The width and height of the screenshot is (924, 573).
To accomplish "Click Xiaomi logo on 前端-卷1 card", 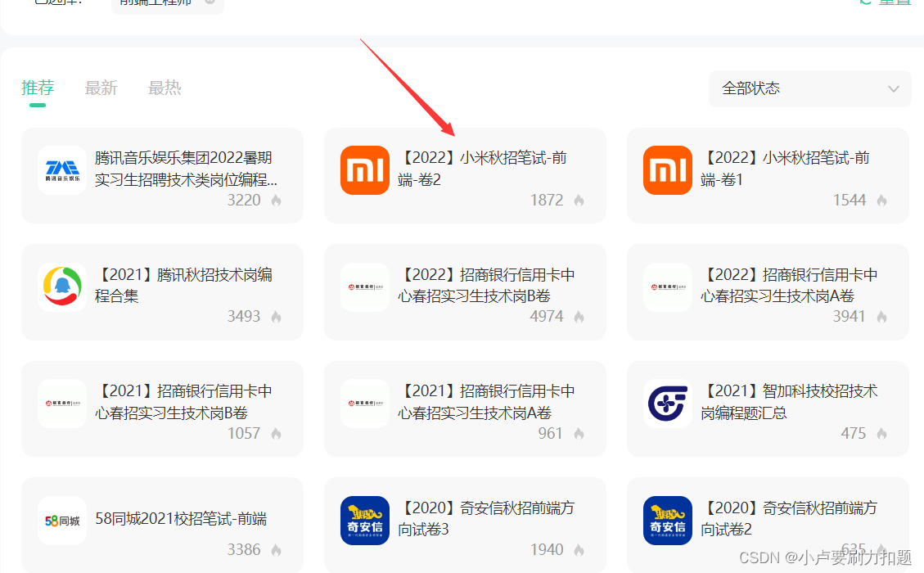I will point(668,170).
